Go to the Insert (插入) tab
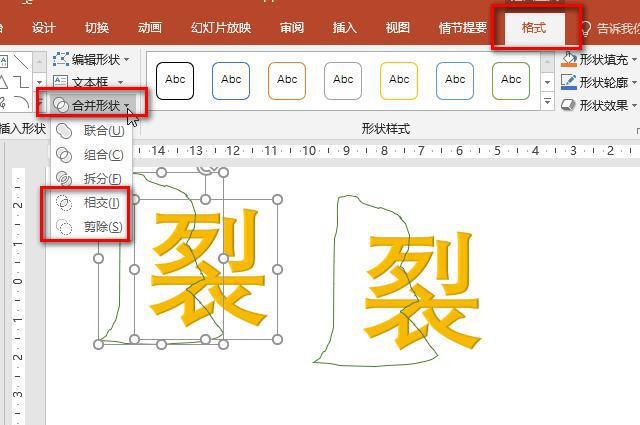 coord(344,27)
